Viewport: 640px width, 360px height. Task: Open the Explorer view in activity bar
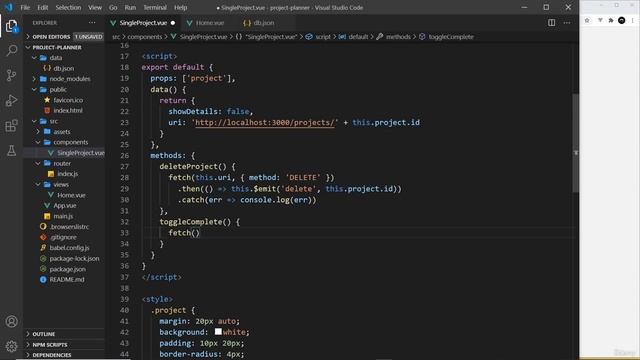point(11,26)
